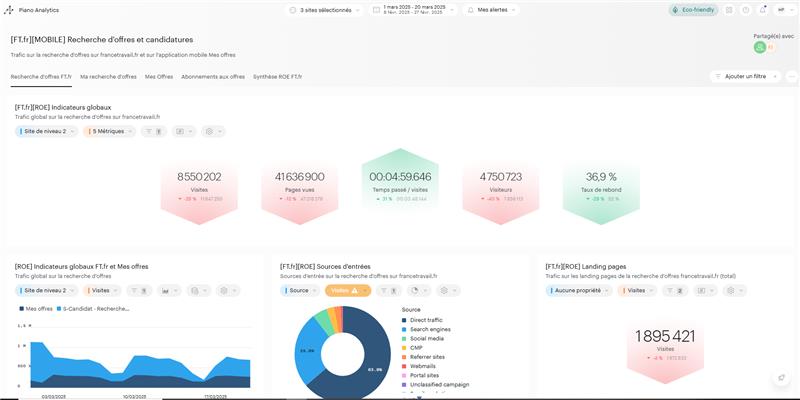800x400 pixels.
Task: Open the Synthèse ROE FT.fr tab
Action: (277, 76)
